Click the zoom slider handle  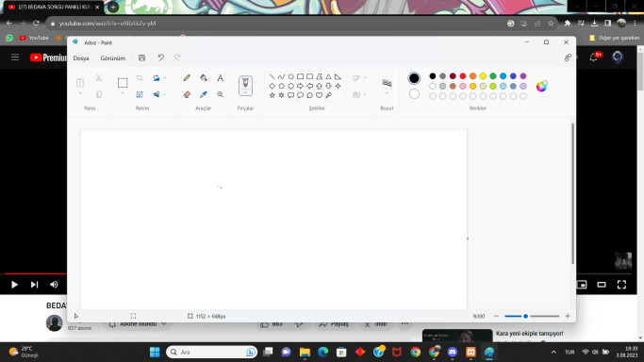[526, 316]
